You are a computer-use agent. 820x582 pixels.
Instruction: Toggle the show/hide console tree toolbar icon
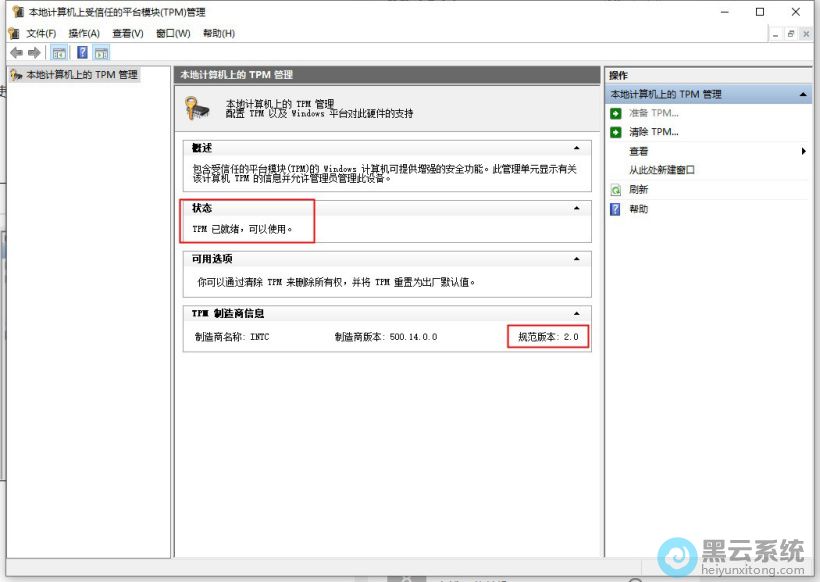59,53
